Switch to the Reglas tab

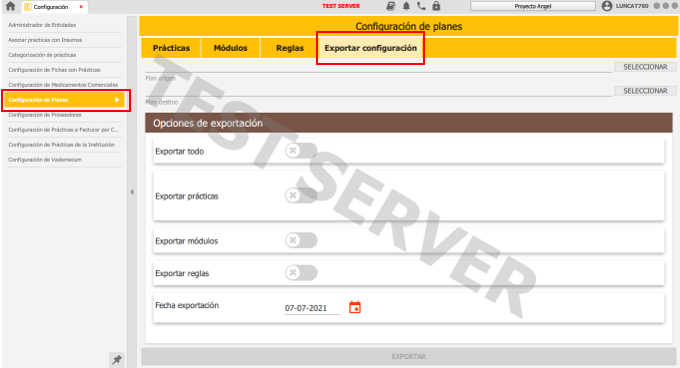point(290,48)
